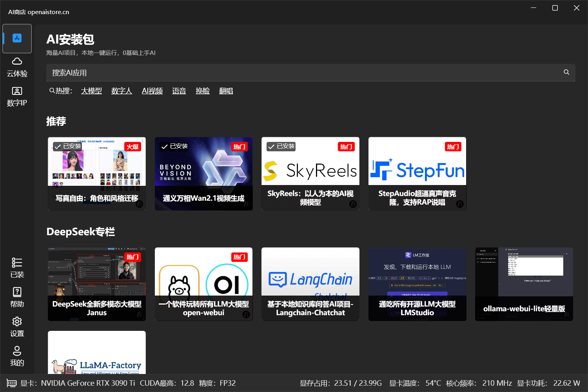Open the DeepSeek Janus multimodal card

pyautogui.click(x=97, y=284)
